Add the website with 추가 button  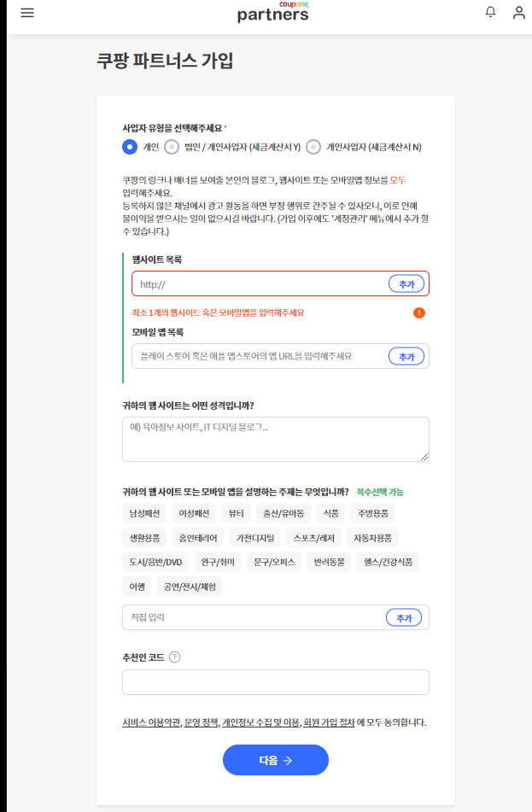pyautogui.click(x=406, y=283)
